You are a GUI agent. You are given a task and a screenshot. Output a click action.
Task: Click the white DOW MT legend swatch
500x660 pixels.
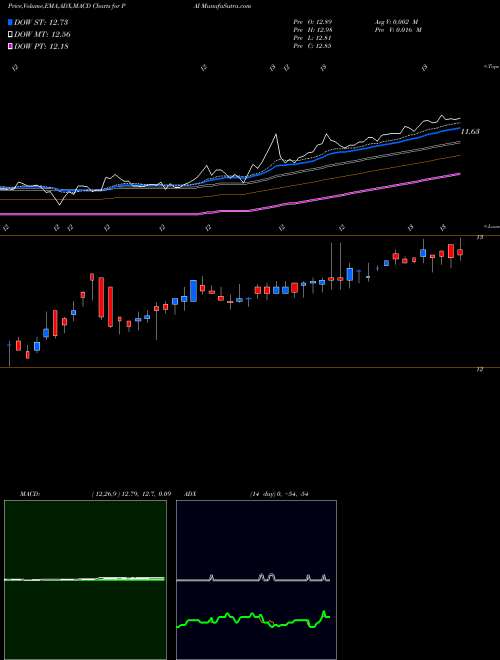click(x=11, y=35)
